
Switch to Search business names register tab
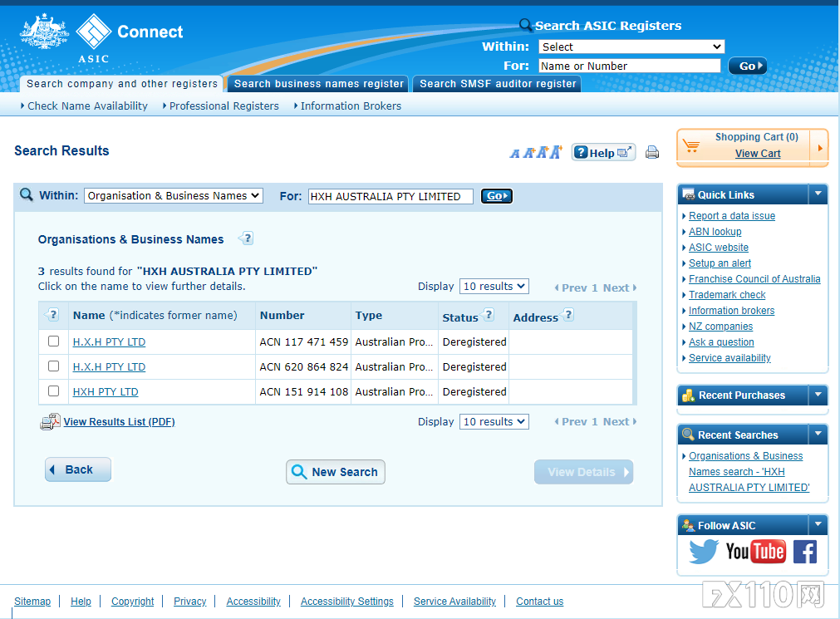318,84
